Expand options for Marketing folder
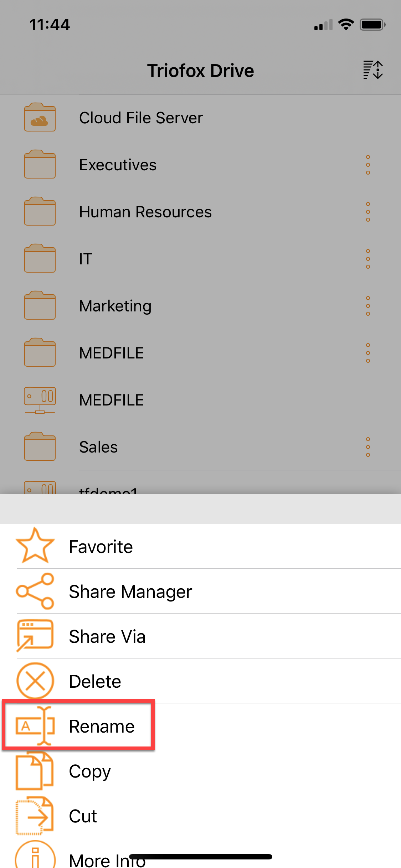The width and height of the screenshot is (401, 868). (368, 306)
